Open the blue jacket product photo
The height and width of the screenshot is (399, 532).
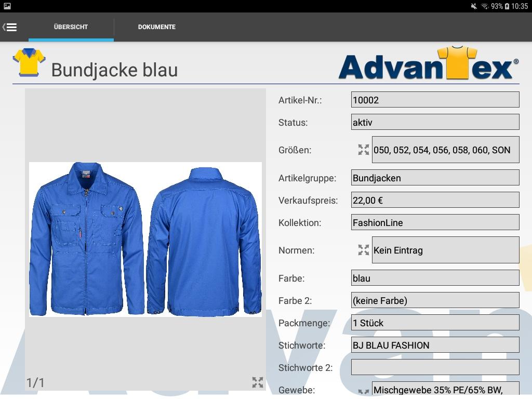[145, 239]
